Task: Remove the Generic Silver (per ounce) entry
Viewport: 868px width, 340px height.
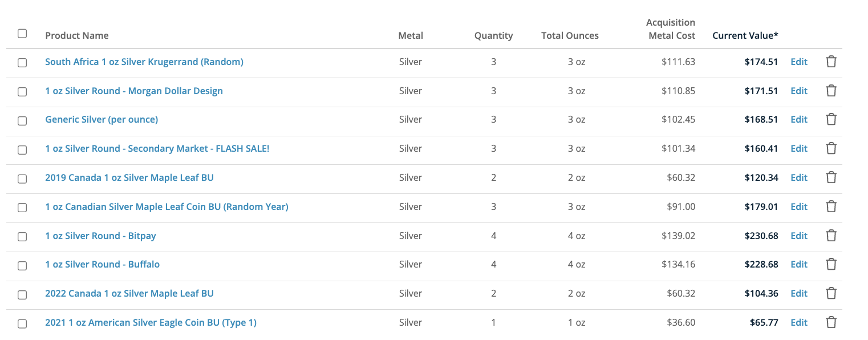Action: [831, 119]
